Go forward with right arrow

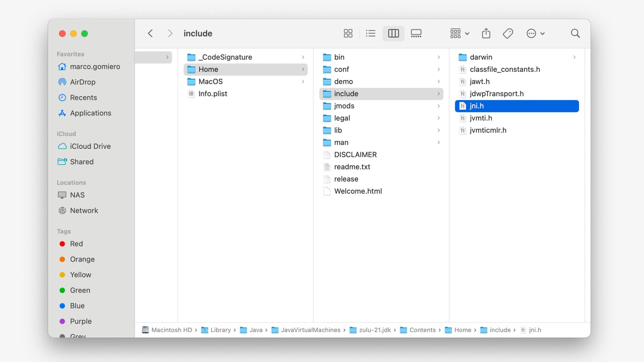pos(170,33)
